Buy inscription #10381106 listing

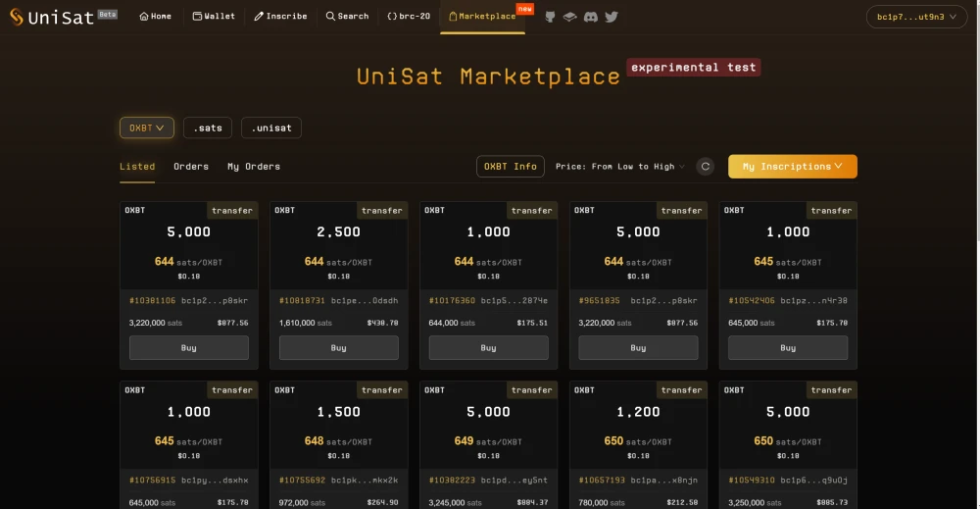[189, 348]
